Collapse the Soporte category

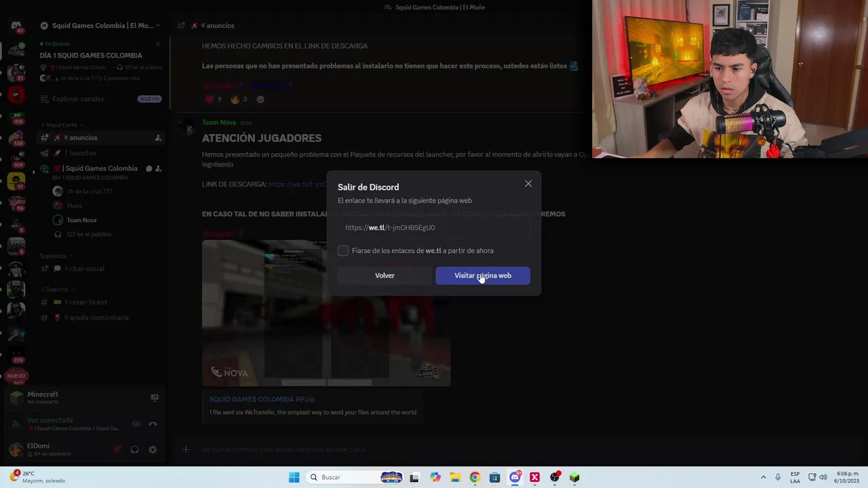[57, 289]
